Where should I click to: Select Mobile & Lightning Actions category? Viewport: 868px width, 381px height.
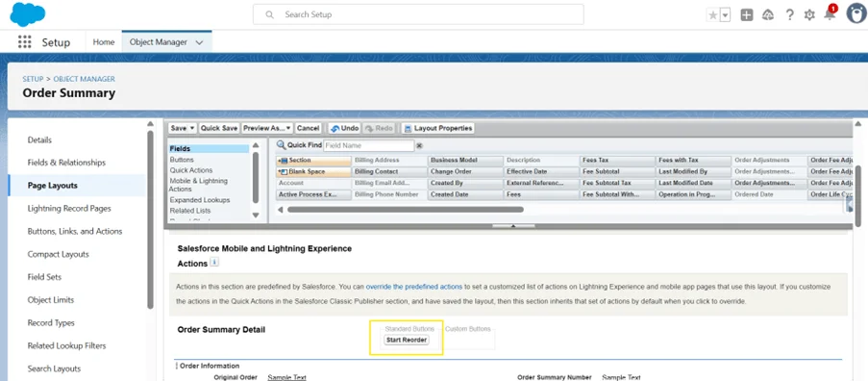pos(198,185)
